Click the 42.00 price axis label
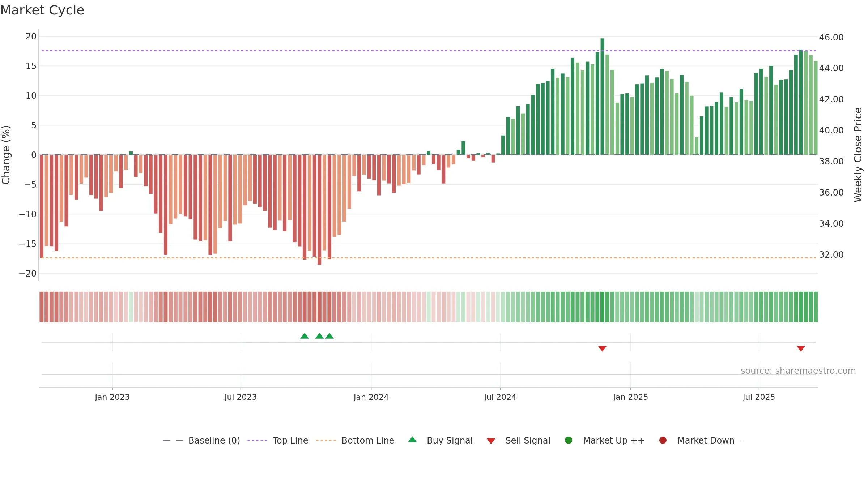This screenshot has height=488, width=868. pyautogui.click(x=831, y=99)
